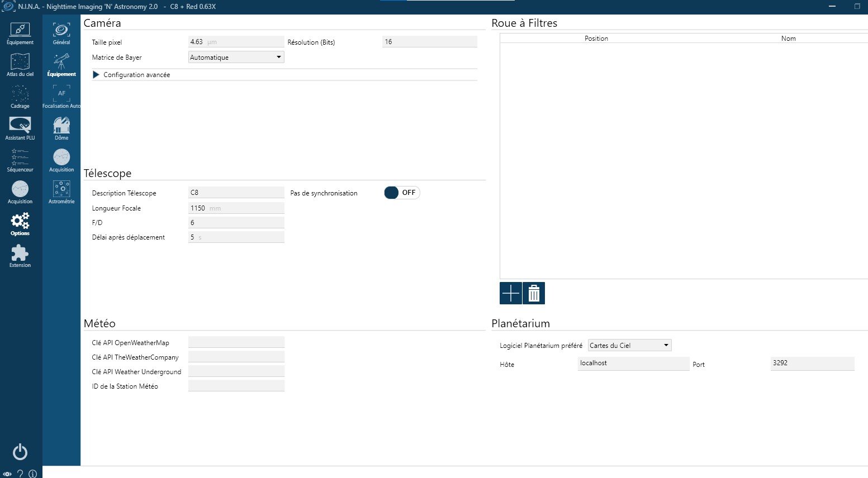868x478 pixels.
Task: Click the N.I.N.A. title bar logo
Action: click(x=8, y=7)
